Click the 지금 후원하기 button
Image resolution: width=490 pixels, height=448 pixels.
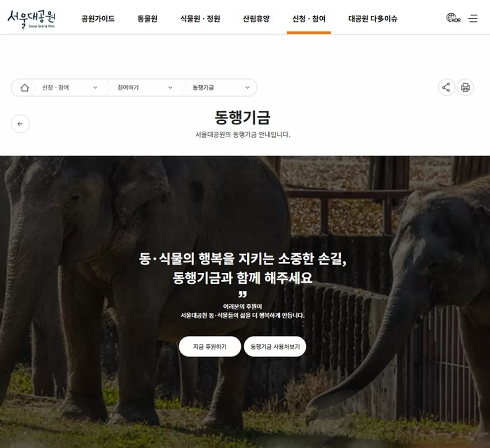[210, 347]
